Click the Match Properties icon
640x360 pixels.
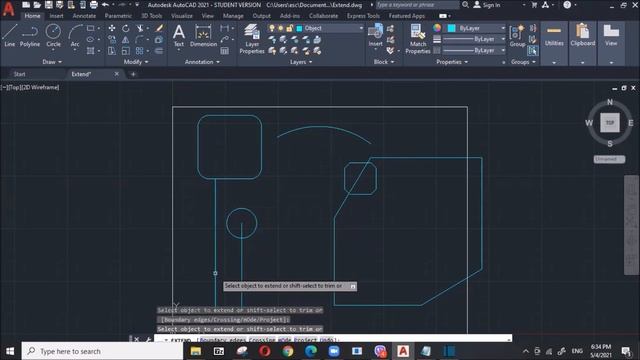click(x=418, y=39)
